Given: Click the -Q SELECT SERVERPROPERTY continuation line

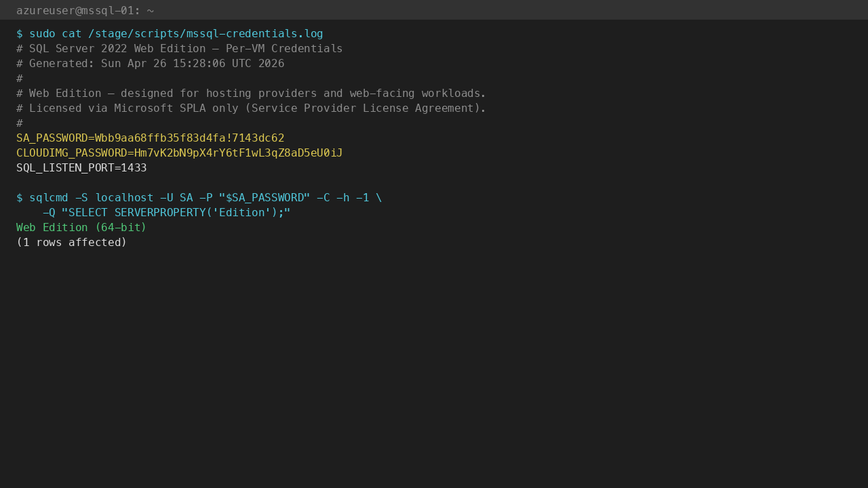Looking at the screenshot, I should [x=167, y=213].
